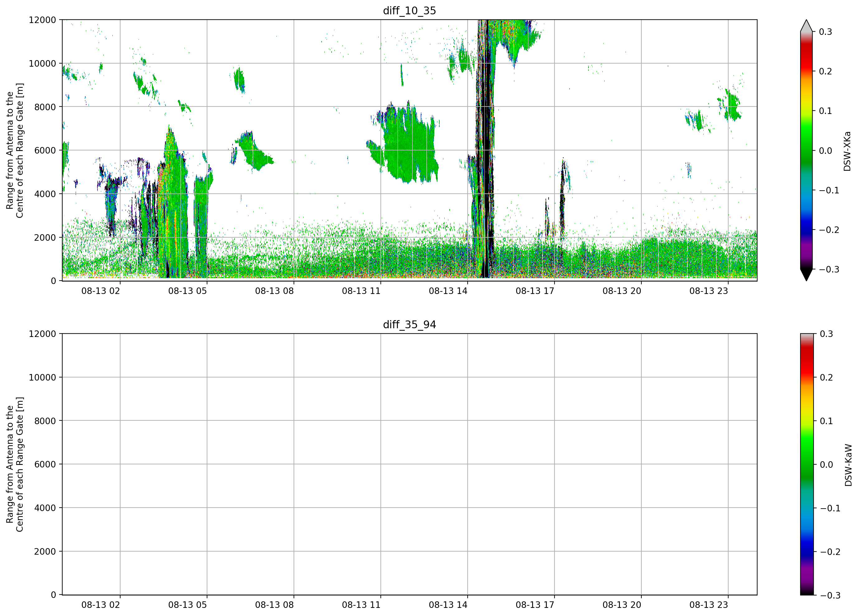Click the −0.1 tick on the DSW-KaW colorbar

tap(830, 509)
